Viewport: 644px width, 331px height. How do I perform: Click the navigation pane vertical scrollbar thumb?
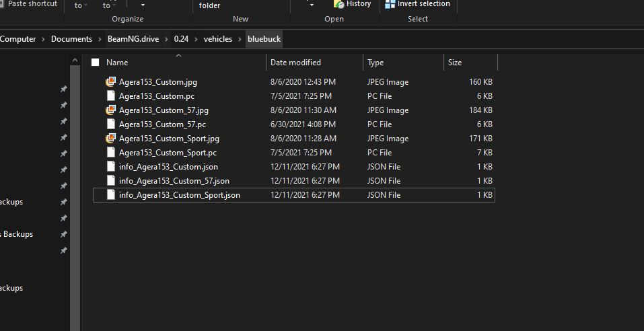coord(75,197)
